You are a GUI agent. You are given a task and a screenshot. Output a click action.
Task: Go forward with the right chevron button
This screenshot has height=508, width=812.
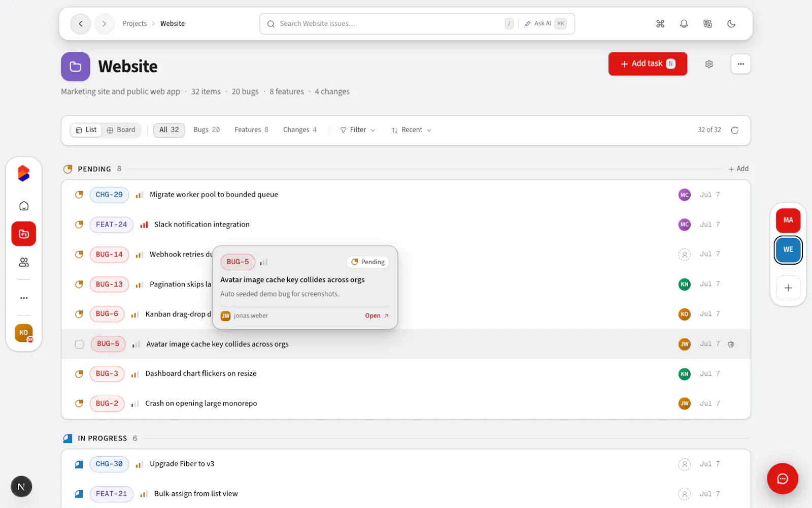pyautogui.click(x=104, y=24)
